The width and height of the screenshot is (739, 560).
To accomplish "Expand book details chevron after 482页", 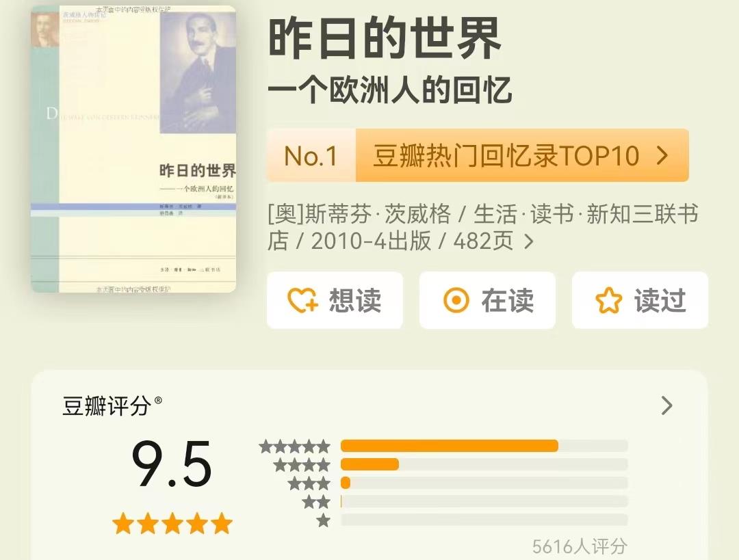I will pyautogui.click(x=529, y=241).
